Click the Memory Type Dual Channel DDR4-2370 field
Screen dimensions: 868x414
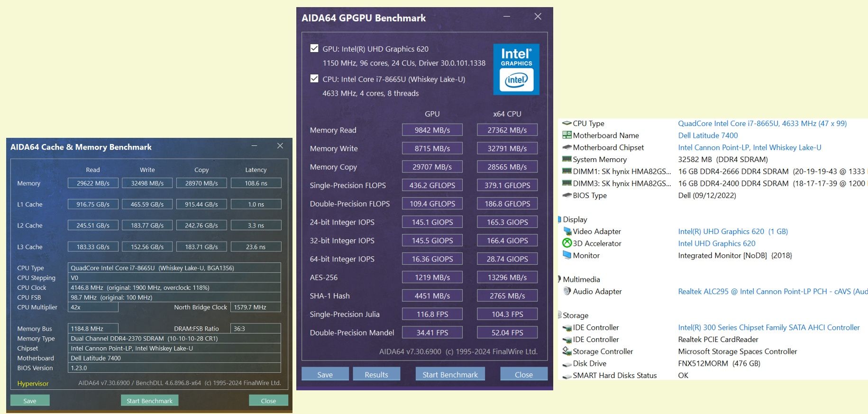coord(174,338)
